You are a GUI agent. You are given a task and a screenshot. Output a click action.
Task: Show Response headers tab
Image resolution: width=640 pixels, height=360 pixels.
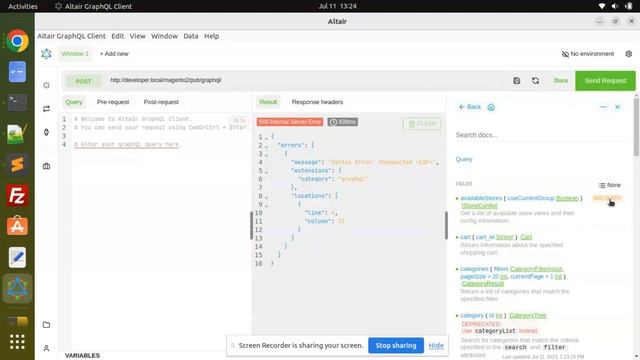click(317, 102)
